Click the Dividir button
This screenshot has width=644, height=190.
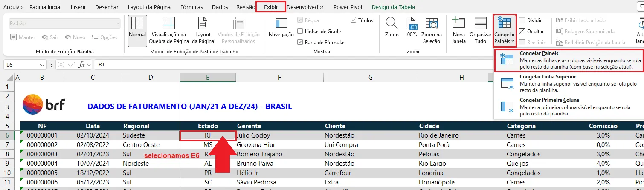tap(530, 20)
